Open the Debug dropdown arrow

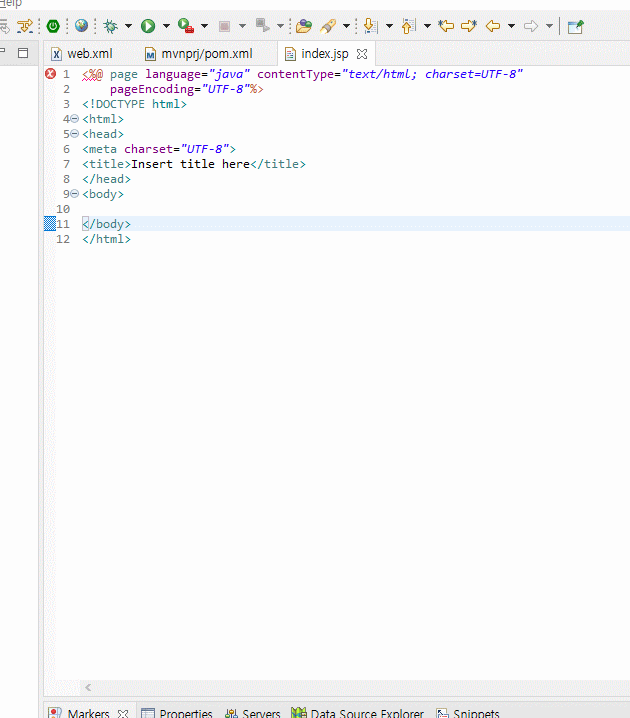(128, 26)
